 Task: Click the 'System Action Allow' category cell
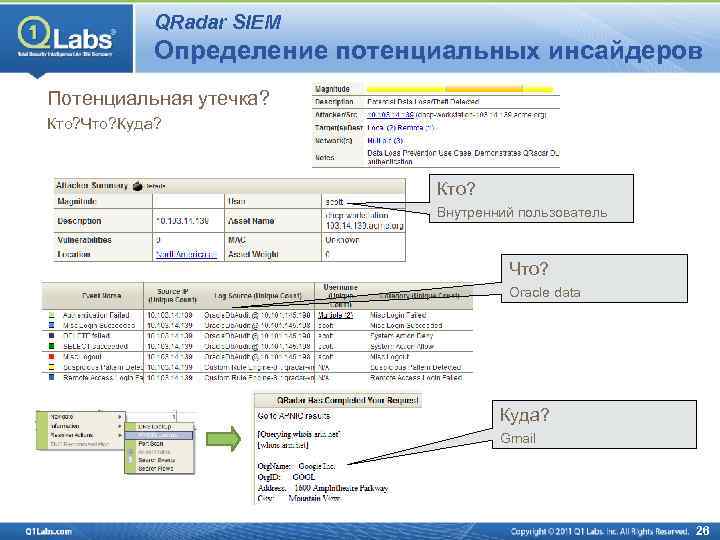(402, 346)
